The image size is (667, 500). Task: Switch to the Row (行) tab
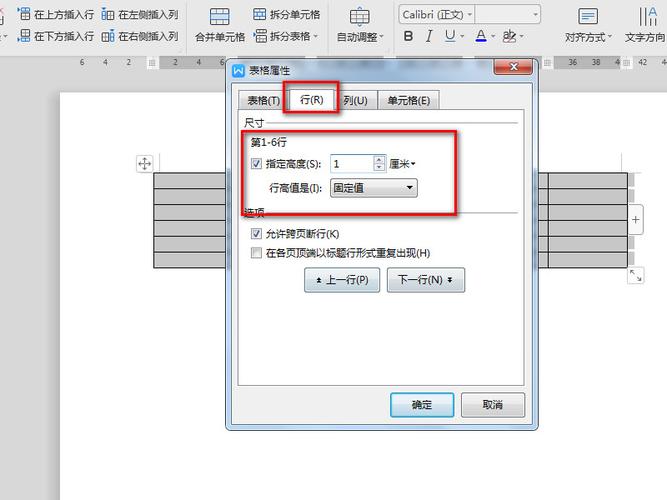tap(311, 100)
